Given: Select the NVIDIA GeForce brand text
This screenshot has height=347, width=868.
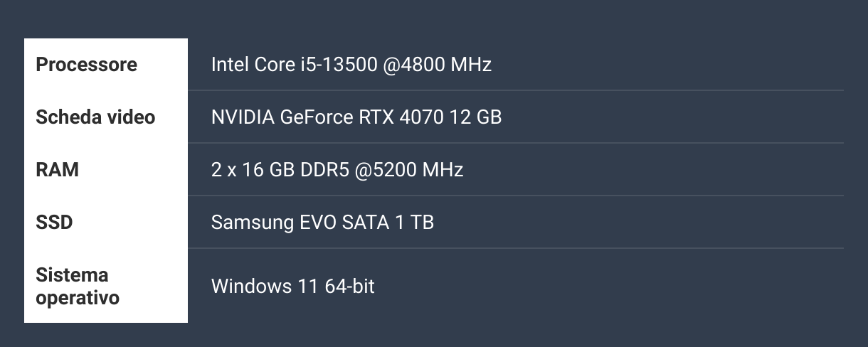Looking at the screenshot, I should click(282, 117).
